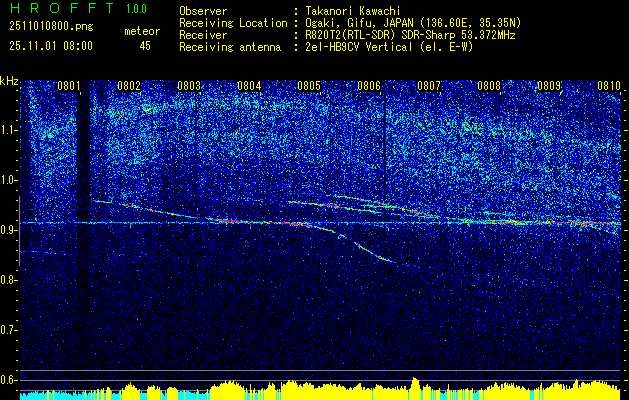Click the observer name Takanori Kawachi
Screen dimensions: 629x400
click(x=351, y=11)
